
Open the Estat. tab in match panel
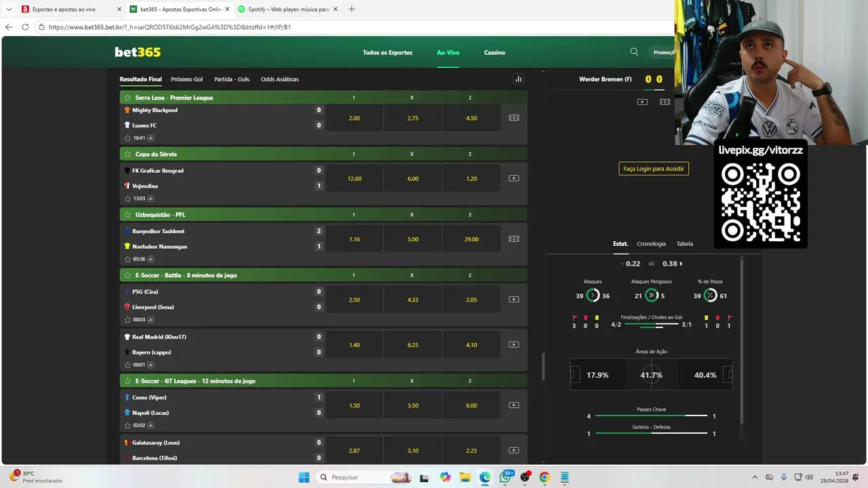[x=620, y=243]
